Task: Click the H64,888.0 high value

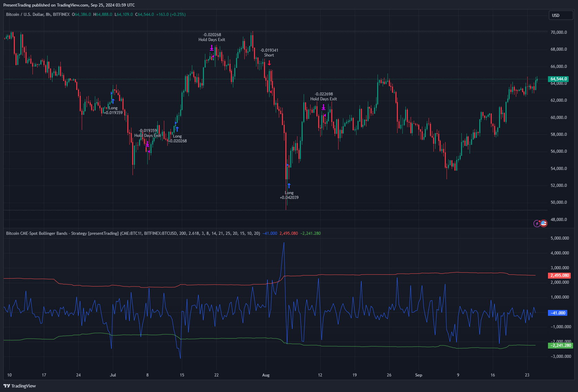Action: click(102, 14)
